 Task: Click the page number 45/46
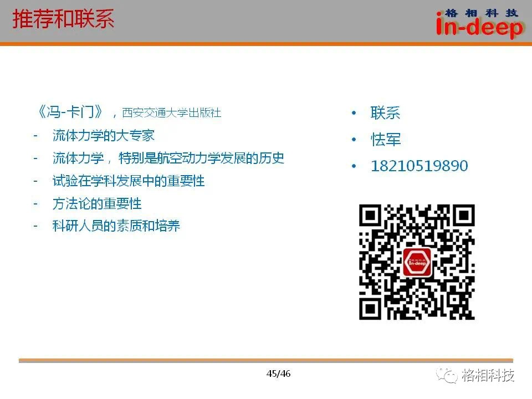278,374
